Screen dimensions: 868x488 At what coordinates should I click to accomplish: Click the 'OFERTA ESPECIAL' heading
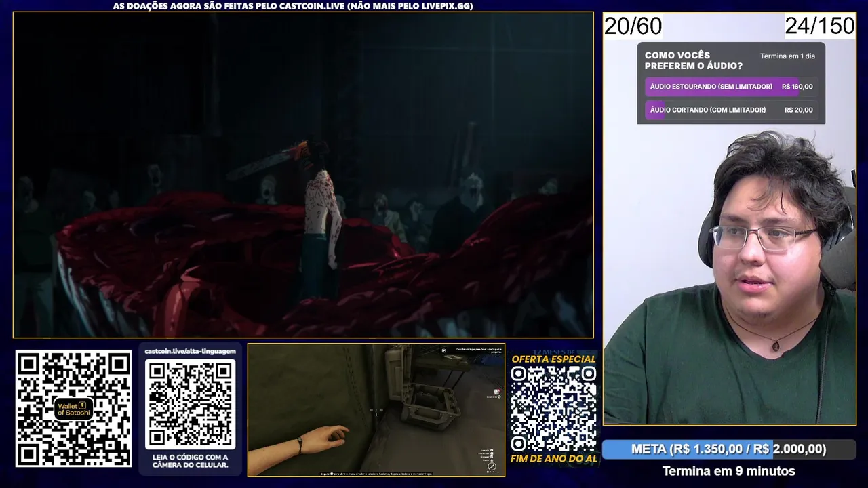pos(553,359)
